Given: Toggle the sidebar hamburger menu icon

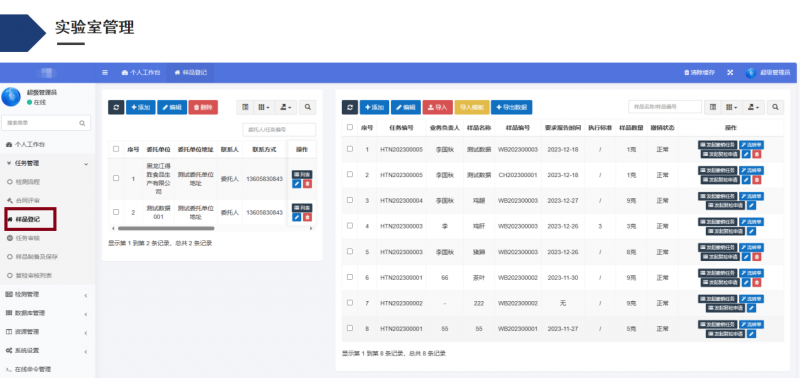Looking at the screenshot, I should 105,72.
